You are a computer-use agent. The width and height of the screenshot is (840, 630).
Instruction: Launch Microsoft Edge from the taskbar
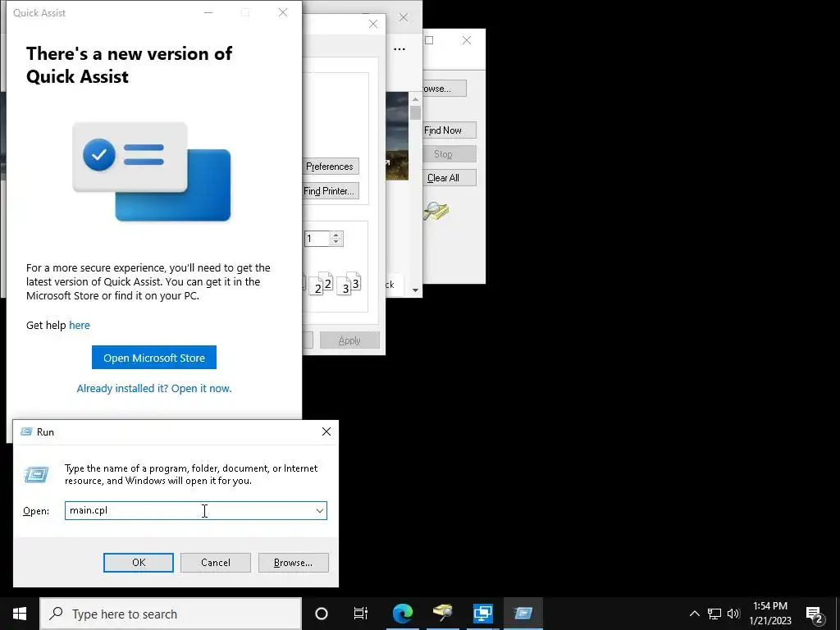click(402, 614)
